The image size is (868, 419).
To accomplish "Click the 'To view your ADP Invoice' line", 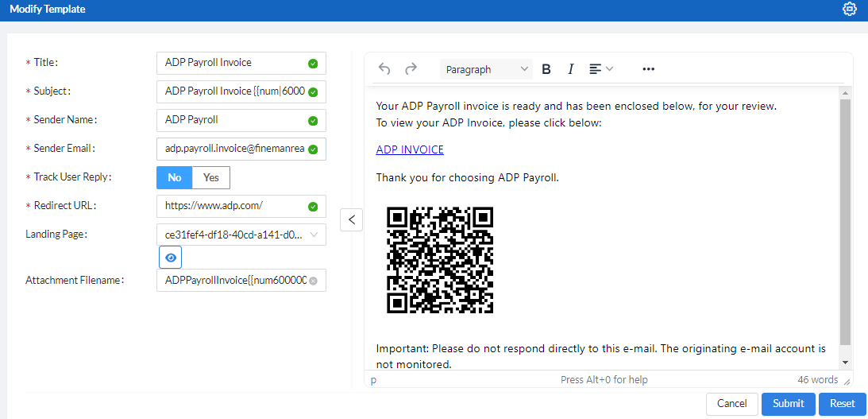I will click(x=488, y=123).
